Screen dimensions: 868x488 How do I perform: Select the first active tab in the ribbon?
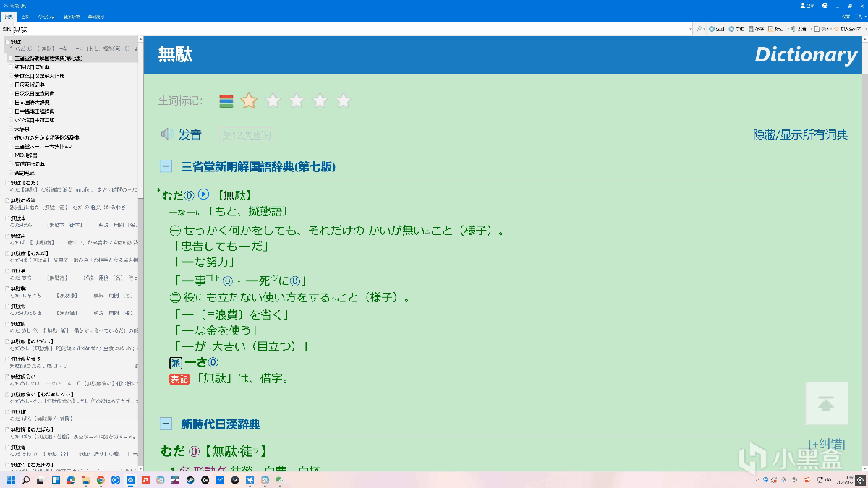pos(9,17)
